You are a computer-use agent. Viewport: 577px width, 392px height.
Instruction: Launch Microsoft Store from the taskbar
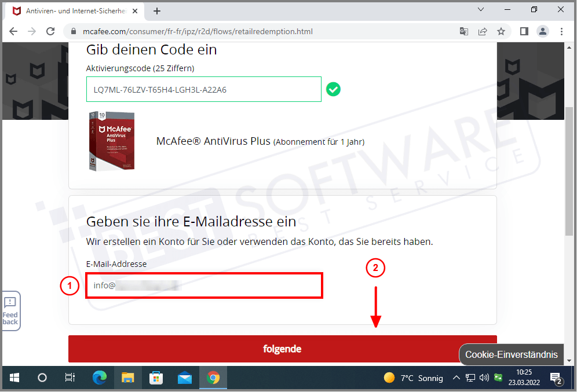[156, 378]
